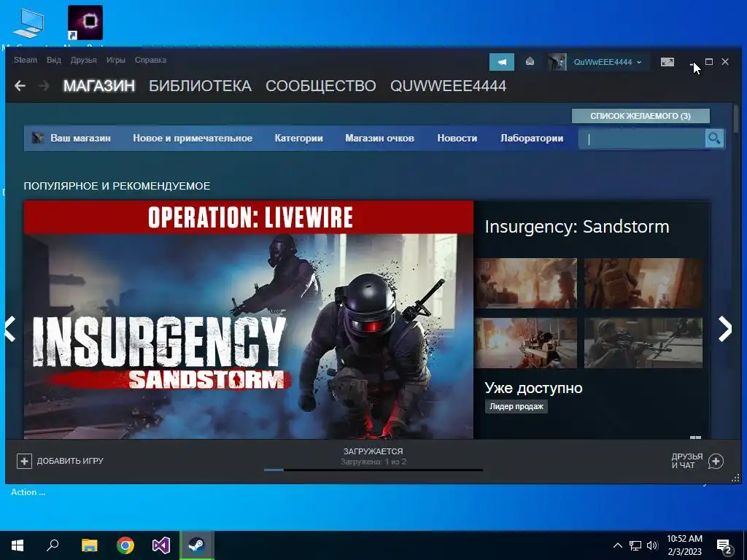Click the store search input field
This screenshot has height=560, width=747.
[x=642, y=139]
